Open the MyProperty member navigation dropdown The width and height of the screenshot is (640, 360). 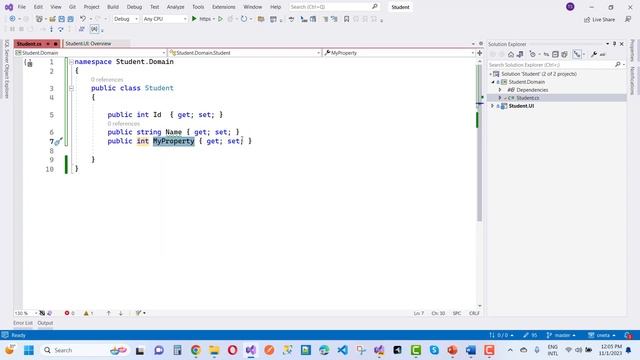[399, 53]
